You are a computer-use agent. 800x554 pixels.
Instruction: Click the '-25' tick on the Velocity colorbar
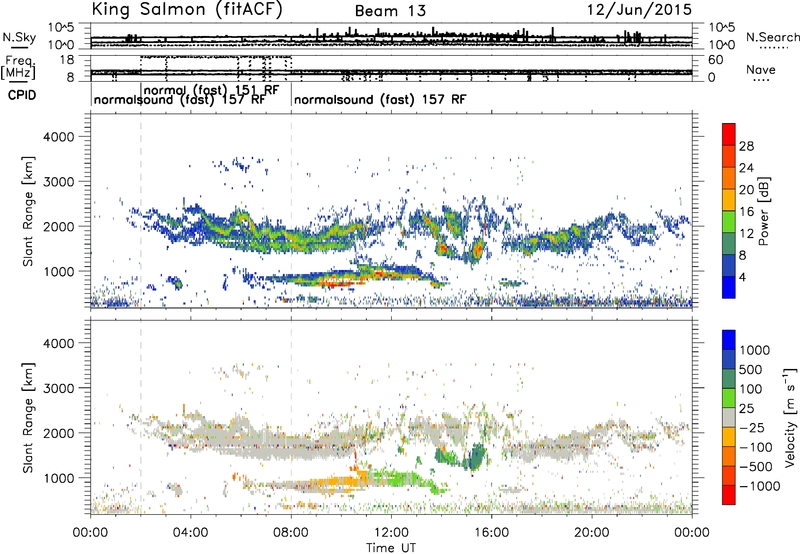coord(752,427)
